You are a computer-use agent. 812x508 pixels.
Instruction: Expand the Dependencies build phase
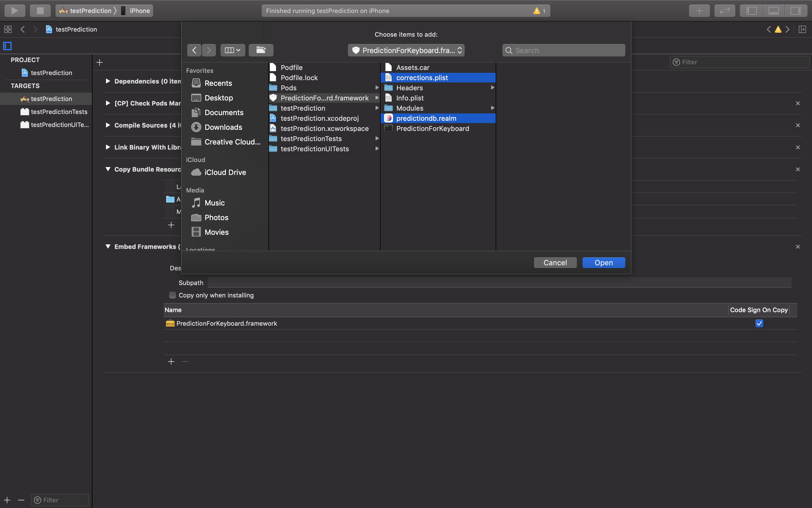point(108,81)
